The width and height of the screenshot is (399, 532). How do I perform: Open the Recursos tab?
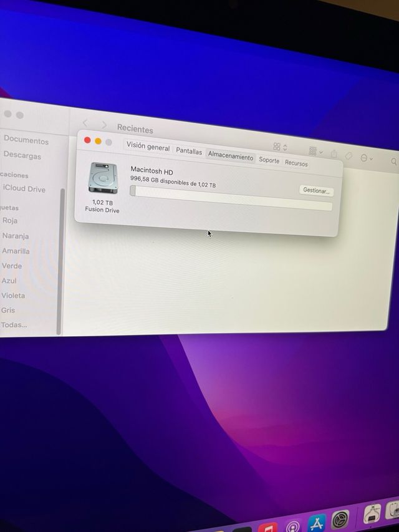(x=296, y=163)
